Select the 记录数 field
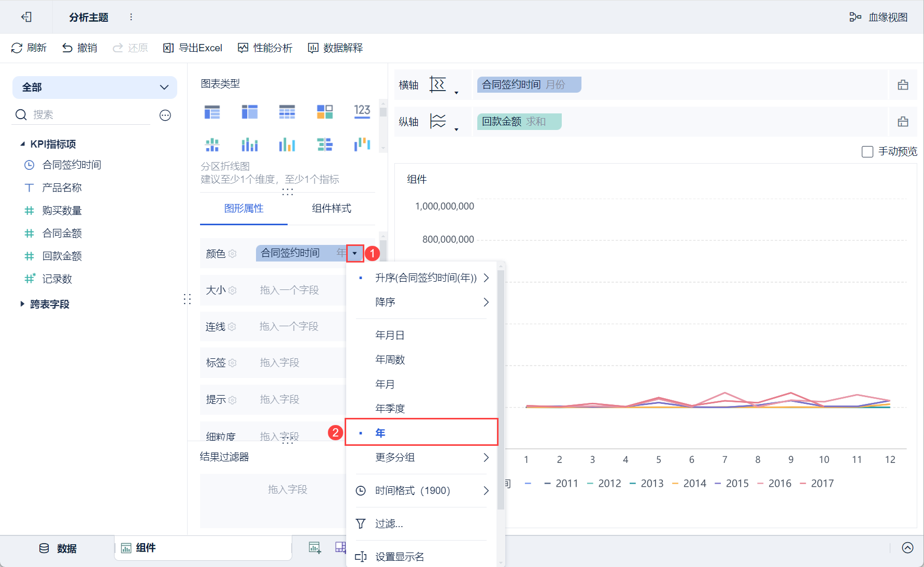 (x=48, y=279)
